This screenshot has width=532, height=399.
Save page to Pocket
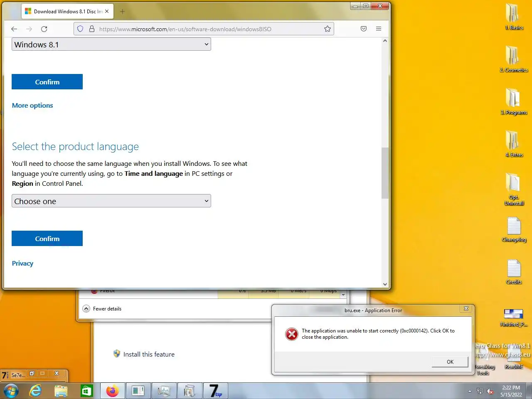(364, 29)
